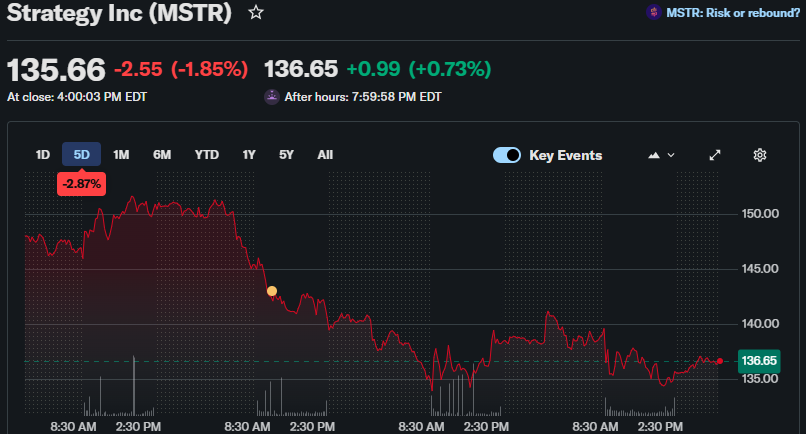Click the 145.00 axis label
Image resolution: width=806 pixels, height=434 pixels.
(x=760, y=269)
